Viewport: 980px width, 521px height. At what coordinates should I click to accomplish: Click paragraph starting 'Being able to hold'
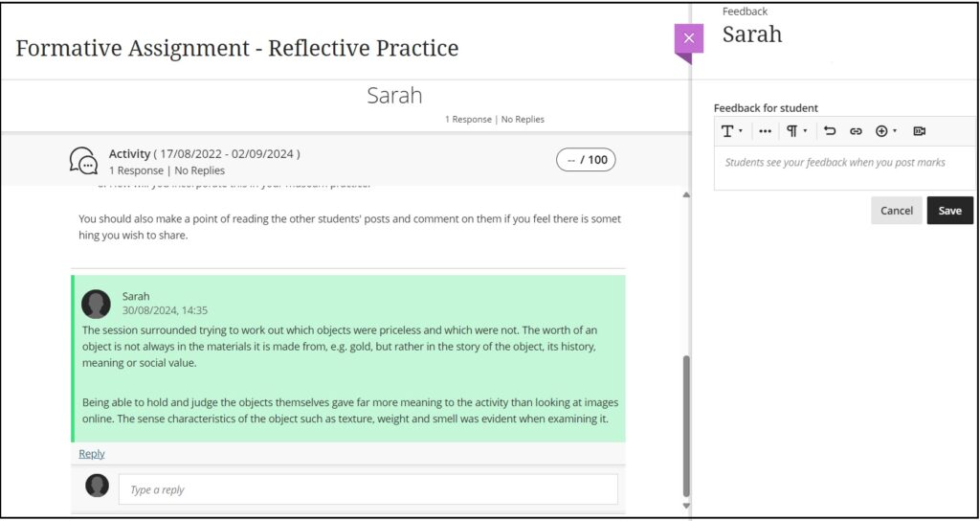click(x=350, y=410)
